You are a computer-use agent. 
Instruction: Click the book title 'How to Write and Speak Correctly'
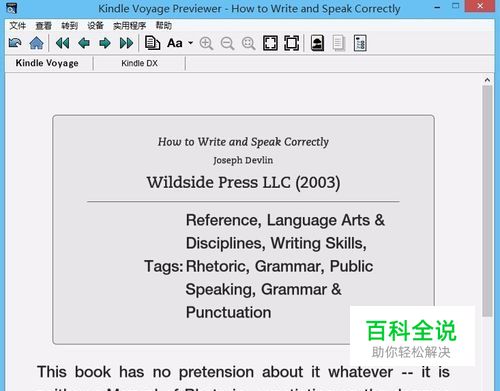(243, 142)
